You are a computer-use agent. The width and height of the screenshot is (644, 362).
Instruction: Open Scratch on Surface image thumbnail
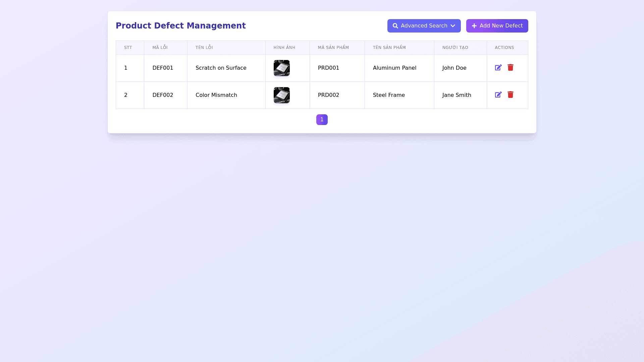click(281, 68)
